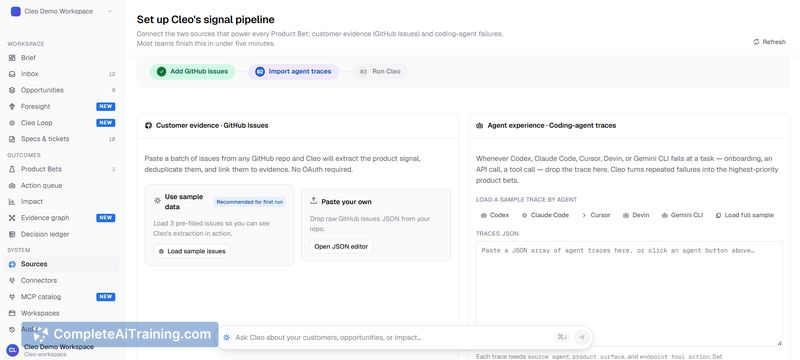800x360 pixels.
Task: Click Open JSON editor button
Action: (x=341, y=247)
